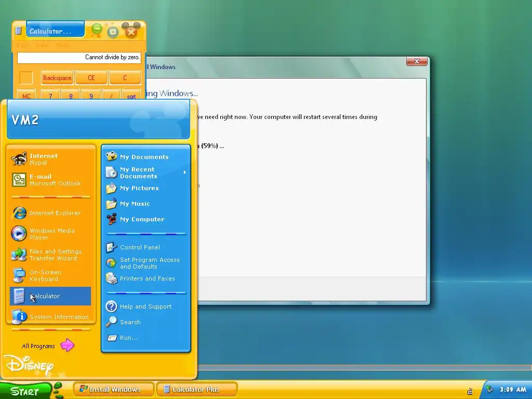The height and width of the screenshot is (399, 532).
Task: Click the calculator CE button
Action: tap(91, 78)
